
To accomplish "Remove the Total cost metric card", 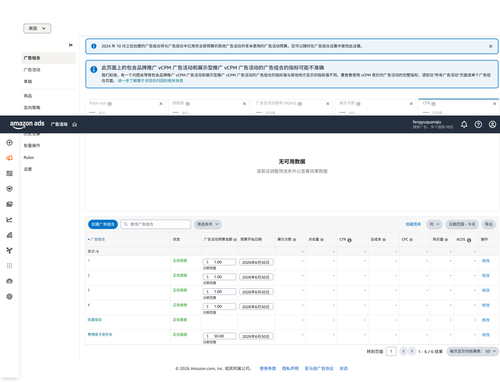I will click(161, 104).
